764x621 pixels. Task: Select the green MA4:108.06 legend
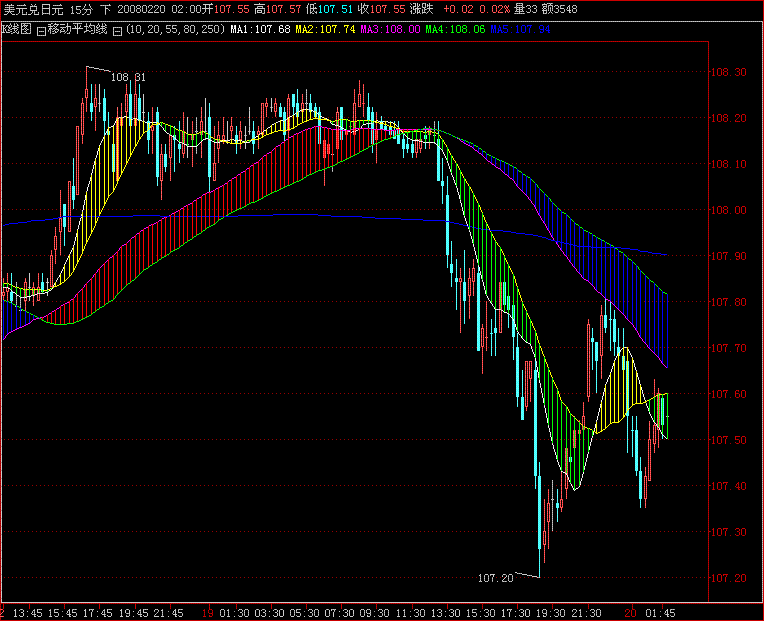tap(455, 30)
